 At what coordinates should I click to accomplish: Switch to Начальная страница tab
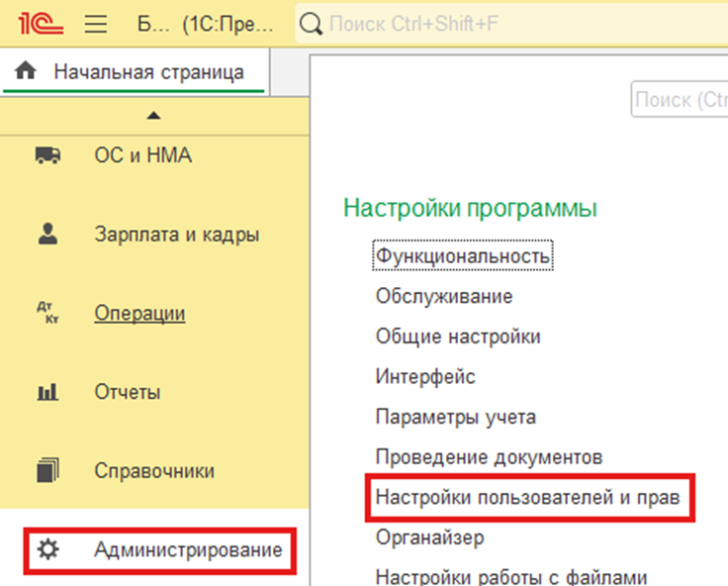coord(148,71)
